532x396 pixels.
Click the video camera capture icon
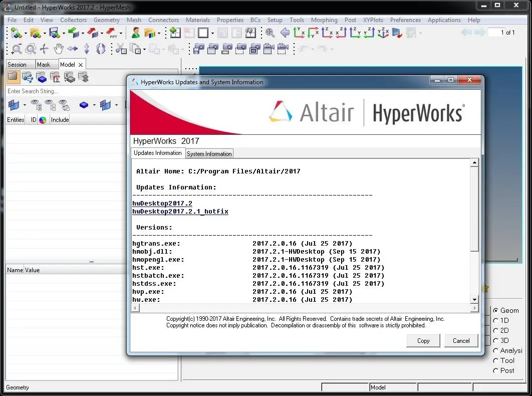[269, 49]
